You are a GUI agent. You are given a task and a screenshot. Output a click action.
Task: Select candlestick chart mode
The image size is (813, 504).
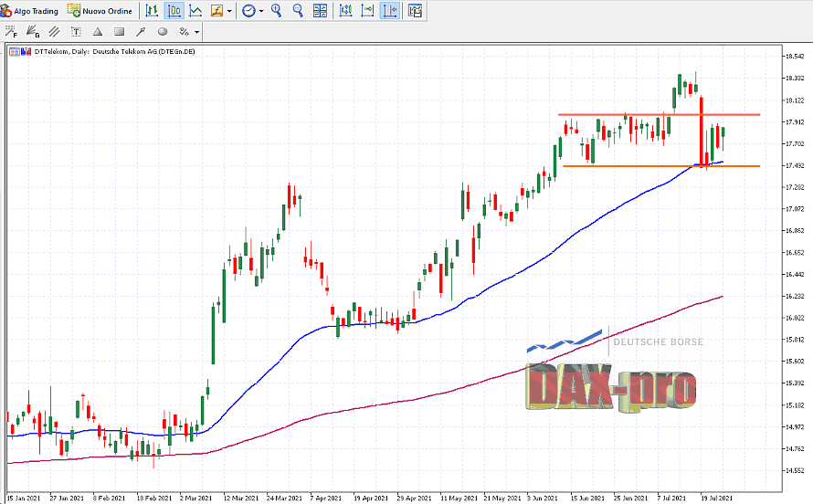[174, 10]
